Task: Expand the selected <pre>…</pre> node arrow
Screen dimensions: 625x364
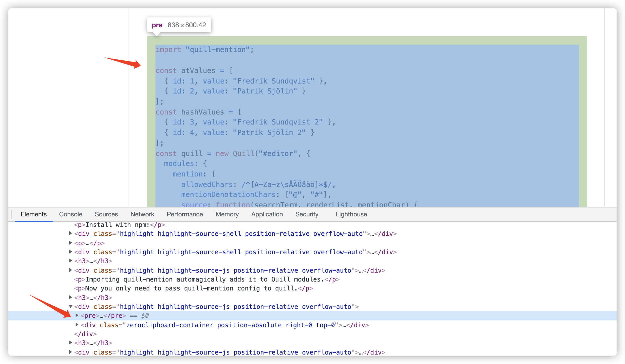Action: click(77, 315)
